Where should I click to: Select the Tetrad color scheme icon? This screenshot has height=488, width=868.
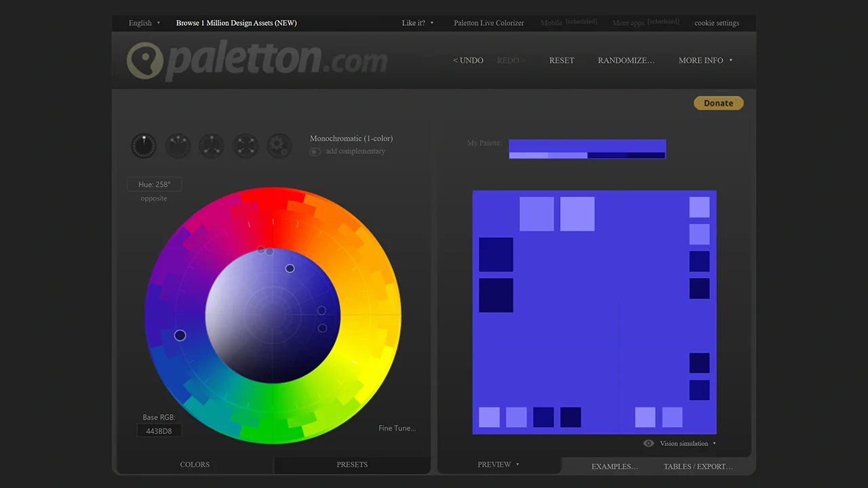coord(245,146)
